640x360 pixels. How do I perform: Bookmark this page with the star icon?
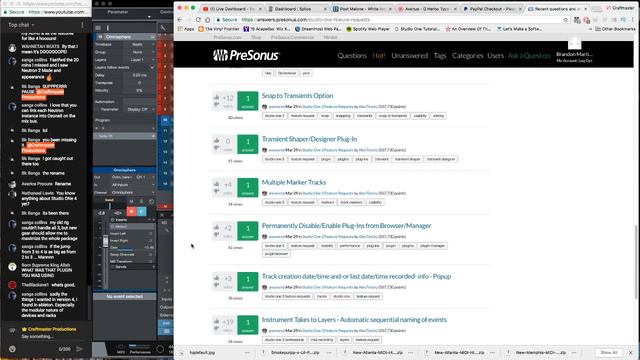coord(565,20)
